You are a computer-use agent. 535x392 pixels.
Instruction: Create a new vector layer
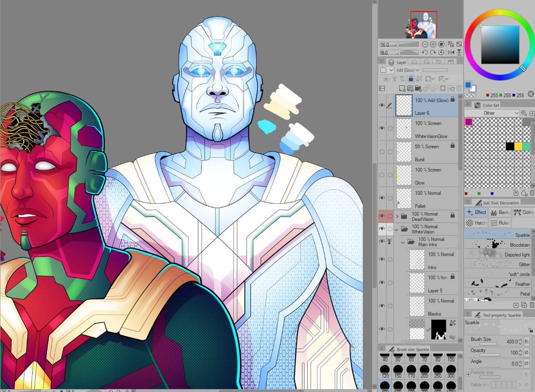click(410, 88)
